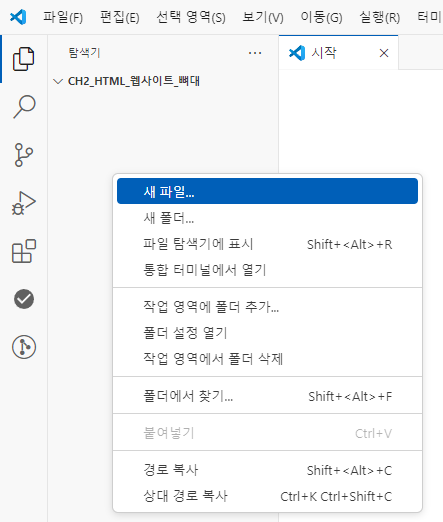Choose 작업 영역에서 폴더 삭제 entry
Image resolution: width=443 pixels, height=522 pixels.
click(267, 359)
